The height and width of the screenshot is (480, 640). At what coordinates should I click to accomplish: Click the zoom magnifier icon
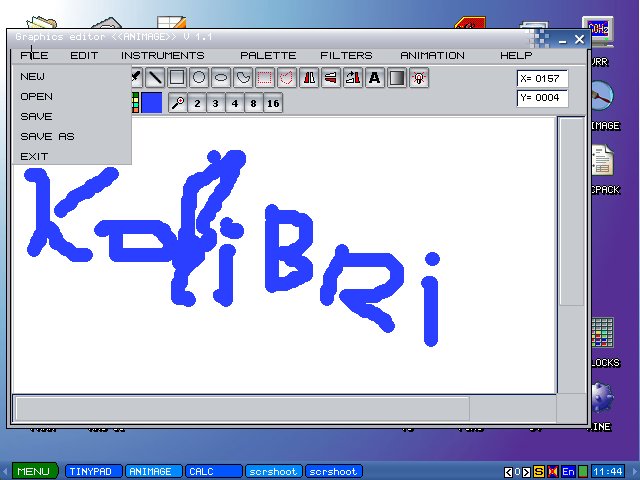click(x=178, y=103)
